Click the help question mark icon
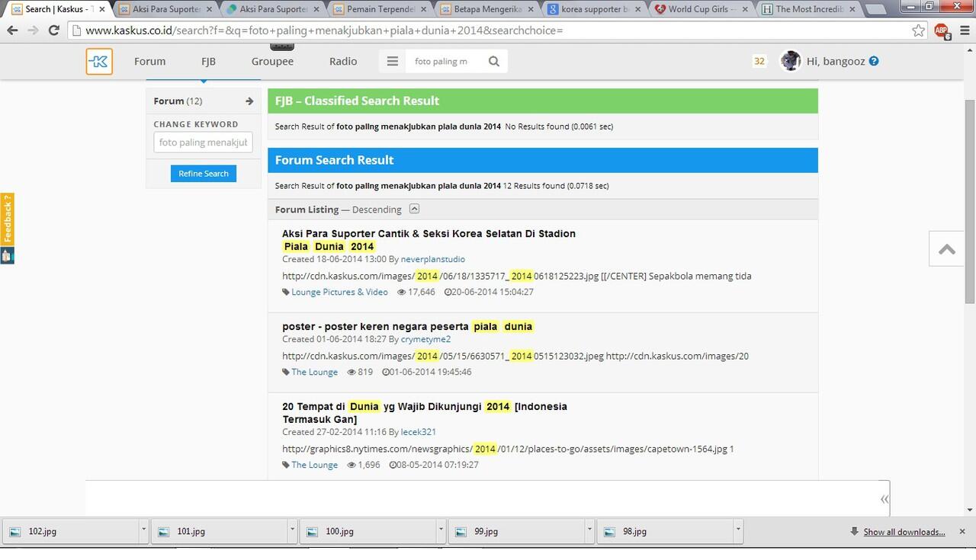 click(x=874, y=61)
